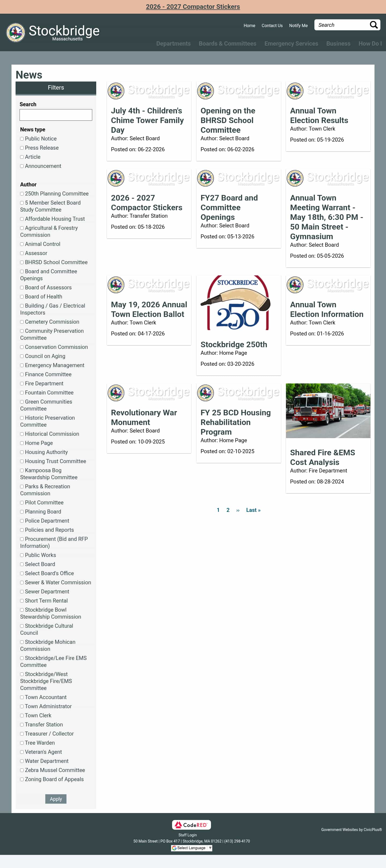This screenshot has height=868, width=386.
Task: Check the Planning Board author filter
Action: pos(22,512)
